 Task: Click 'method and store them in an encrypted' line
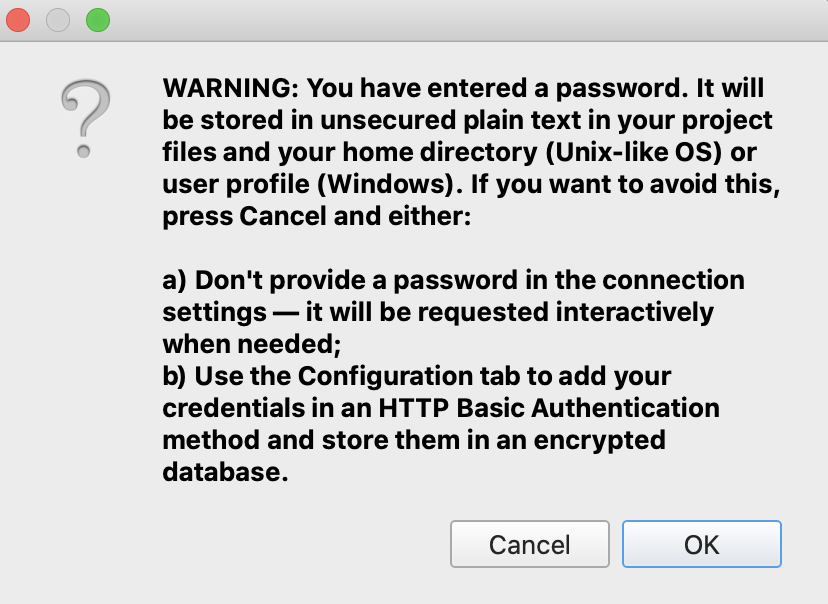tap(414, 440)
